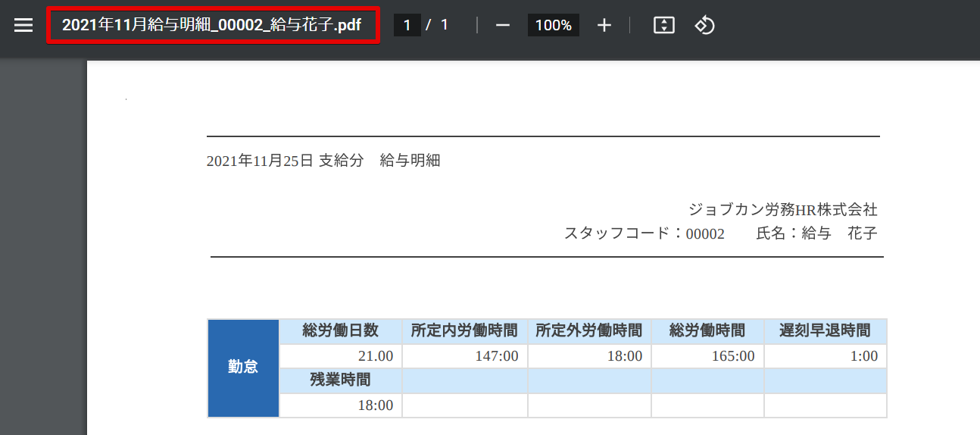
Task: Toggle the fit to page icon
Action: [663, 25]
